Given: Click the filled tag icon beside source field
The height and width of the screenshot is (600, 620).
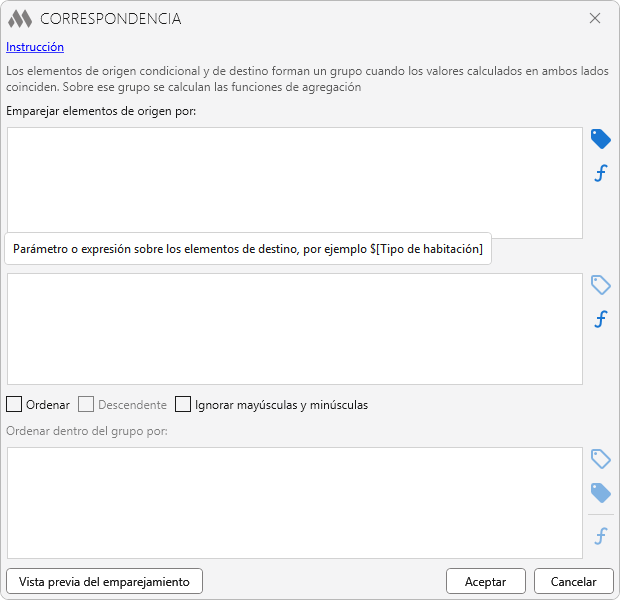Looking at the screenshot, I should 601,139.
